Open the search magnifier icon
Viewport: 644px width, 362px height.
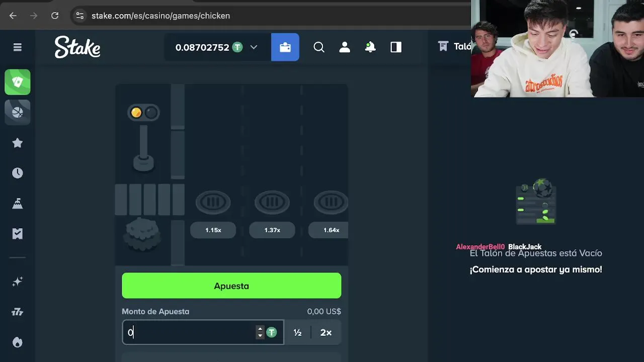pyautogui.click(x=319, y=47)
